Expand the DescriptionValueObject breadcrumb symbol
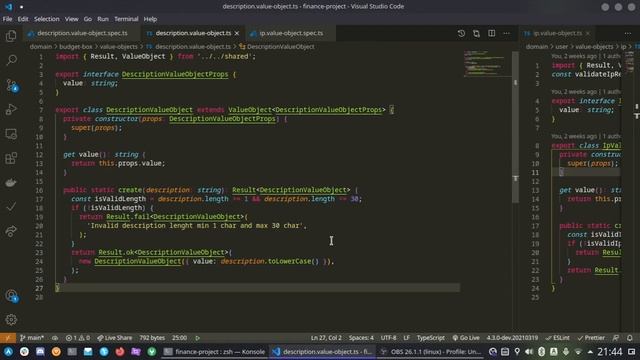This screenshot has width=640, height=360. pos(277,47)
